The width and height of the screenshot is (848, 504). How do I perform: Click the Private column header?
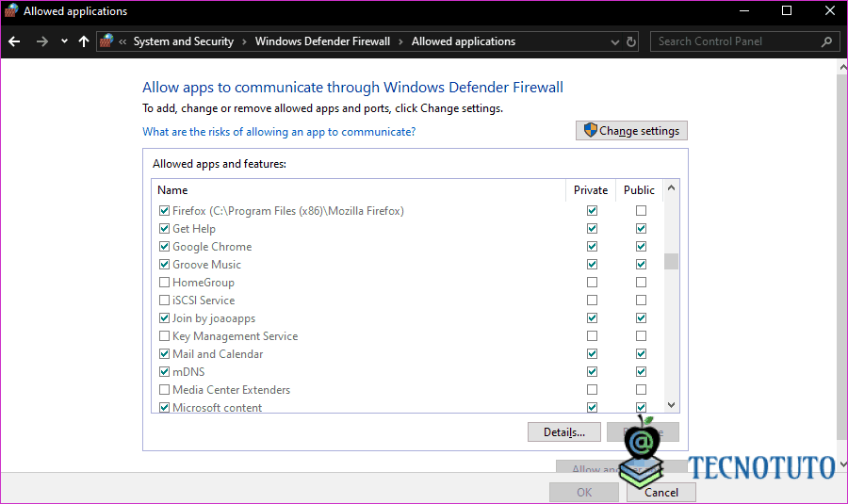click(x=591, y=190)
